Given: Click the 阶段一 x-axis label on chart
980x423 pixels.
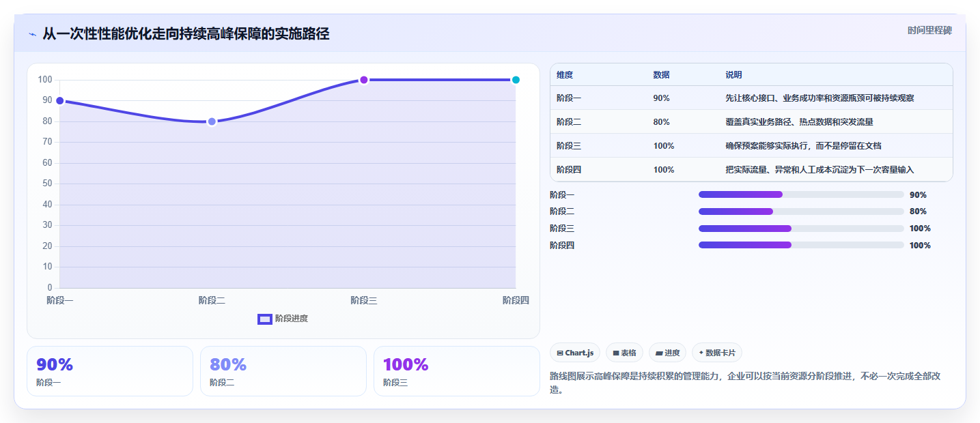Looking at the screenshot, I should 59,300.
